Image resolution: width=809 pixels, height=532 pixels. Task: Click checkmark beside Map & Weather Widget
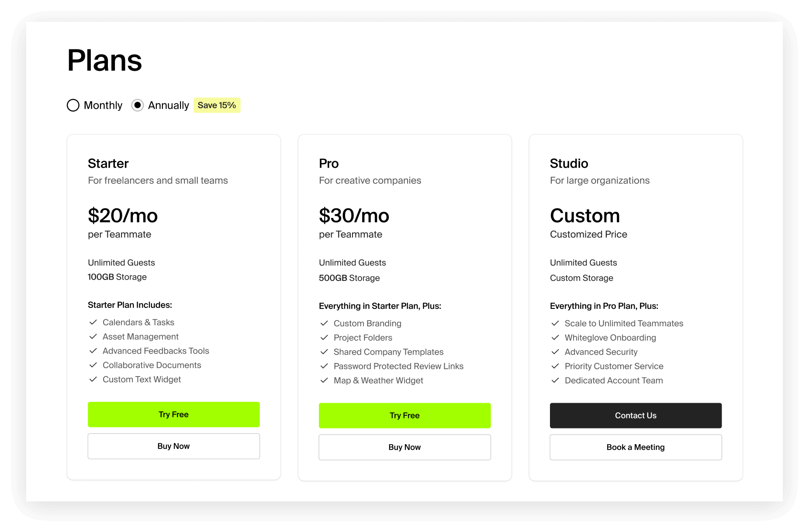click(x=324, y=380)
